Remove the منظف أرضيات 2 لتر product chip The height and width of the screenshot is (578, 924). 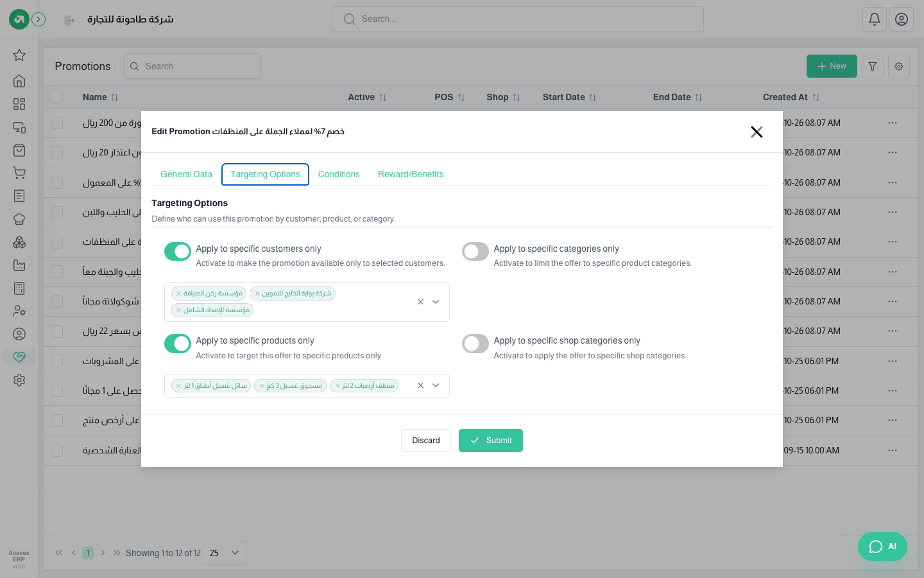[338, 386]
